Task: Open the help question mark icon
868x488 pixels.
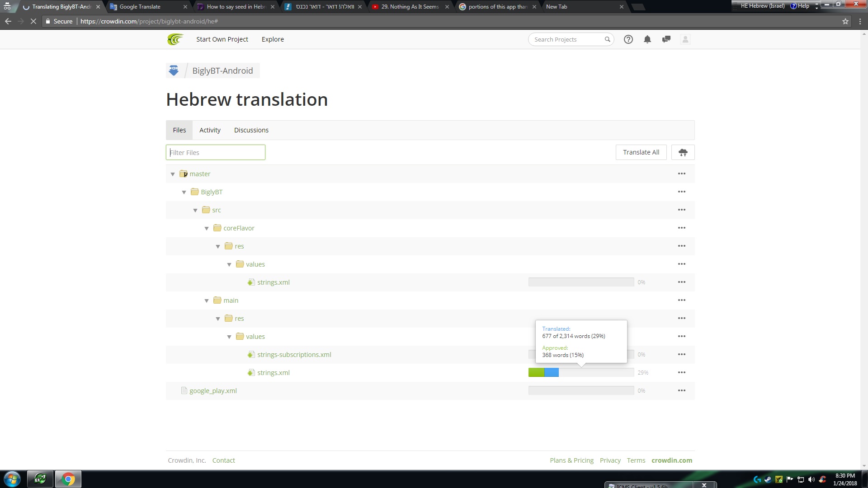Action: point(628,39)
